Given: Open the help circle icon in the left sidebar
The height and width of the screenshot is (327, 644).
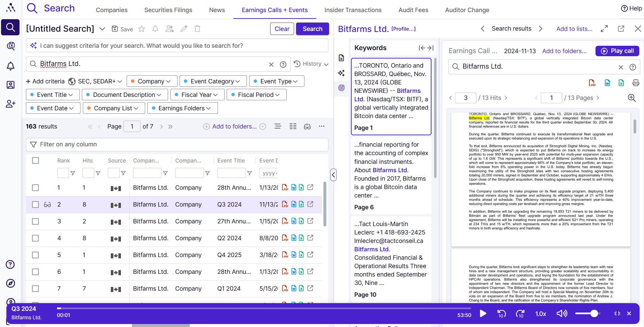Looking at the screenshot, I should 10,264.
